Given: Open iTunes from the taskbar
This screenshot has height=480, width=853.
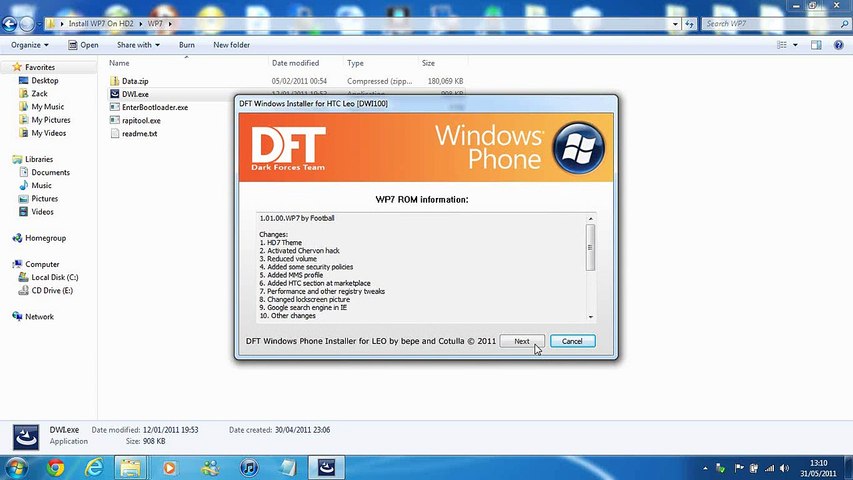Looking at the screenshot, I should click(249, 467).
